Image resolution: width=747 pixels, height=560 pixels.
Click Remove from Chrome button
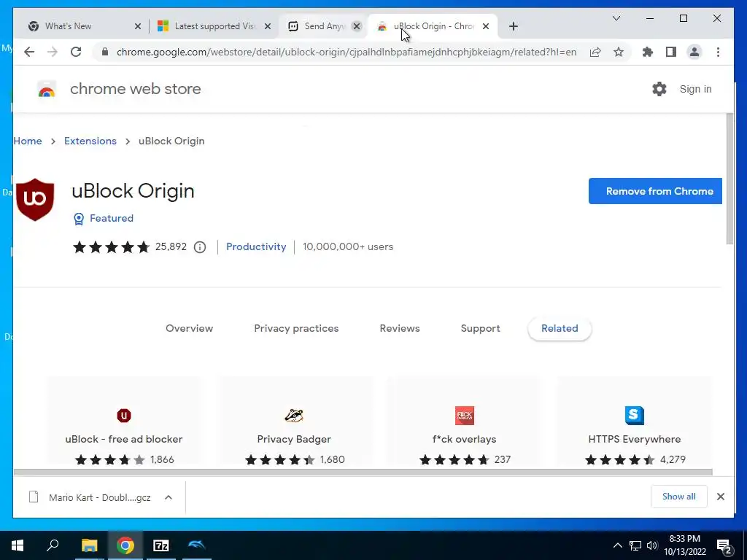pyautogui.click(x=655, y=191)
